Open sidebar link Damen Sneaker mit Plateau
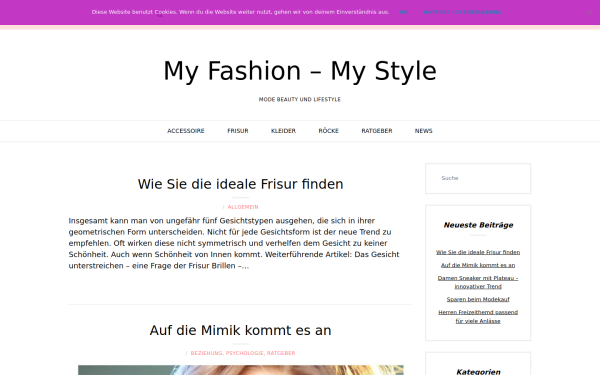This screenshot has height=375, width=600. click(478, 282)
